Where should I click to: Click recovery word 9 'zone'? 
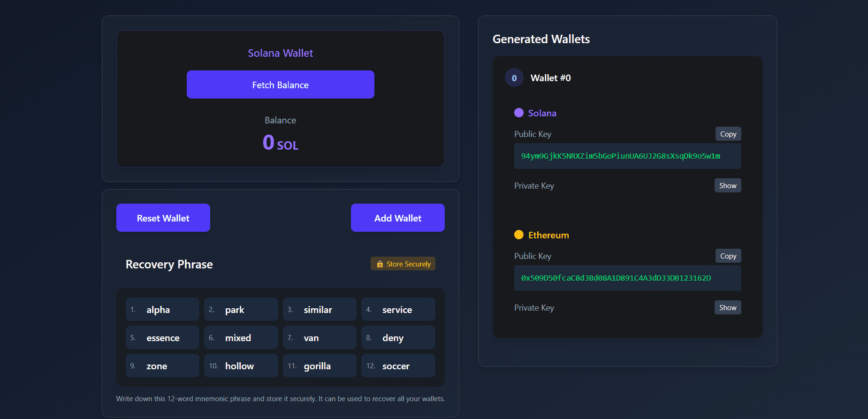coord(162,366)
